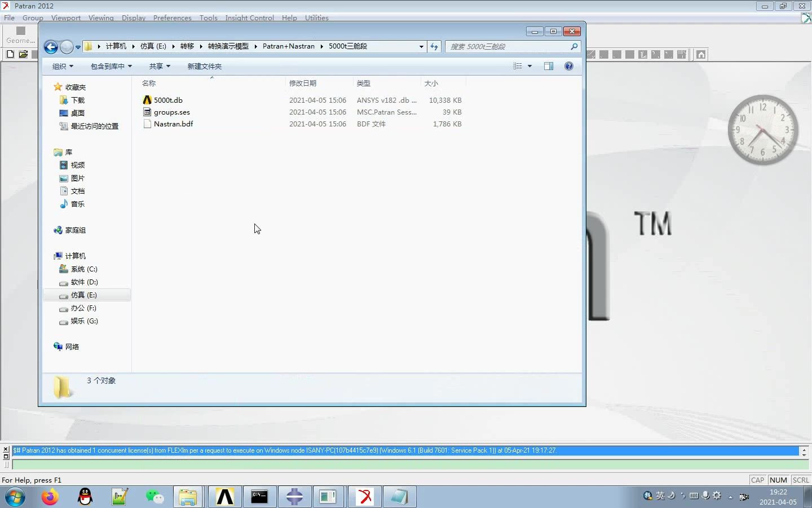Select 系统 (C:) drive
812x508 pixels.
[84, 269]
